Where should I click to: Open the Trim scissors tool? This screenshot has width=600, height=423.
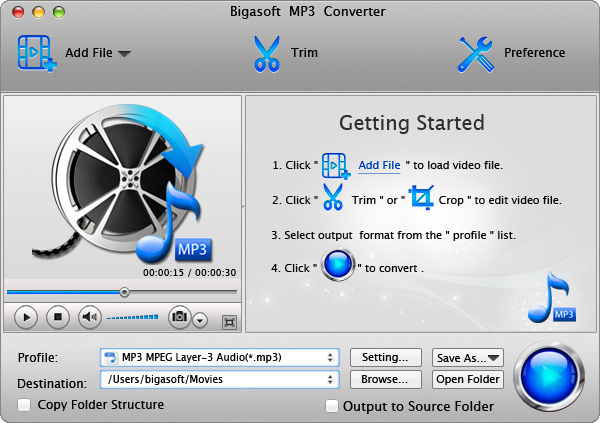pos(265,53)
